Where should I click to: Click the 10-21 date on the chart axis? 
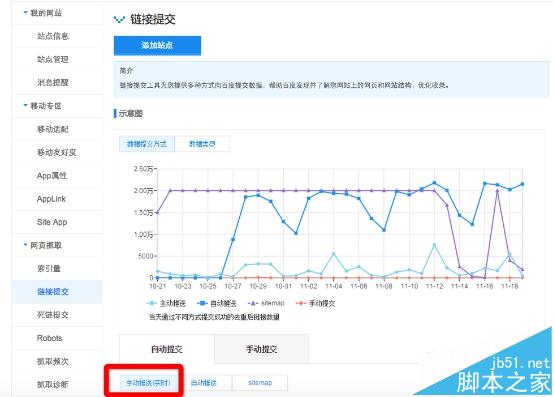[x=157, y=286]
